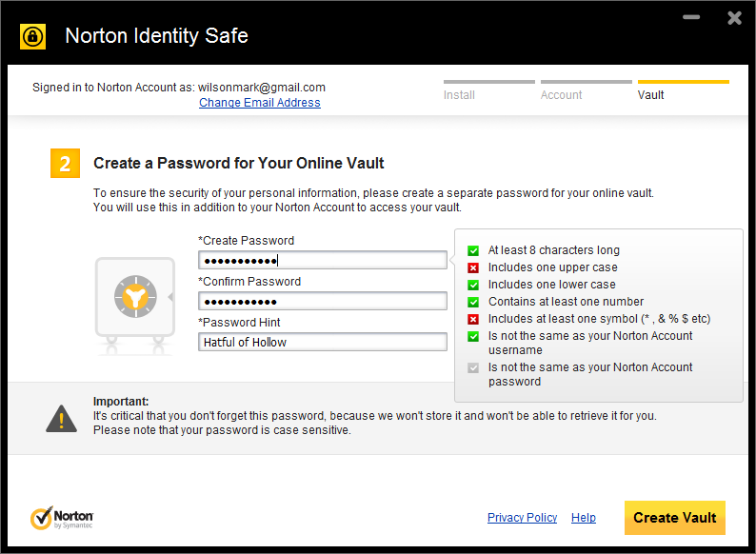The image size is (756, 554).
Task: Click the Password Hint field
Action: coord(322,343)
